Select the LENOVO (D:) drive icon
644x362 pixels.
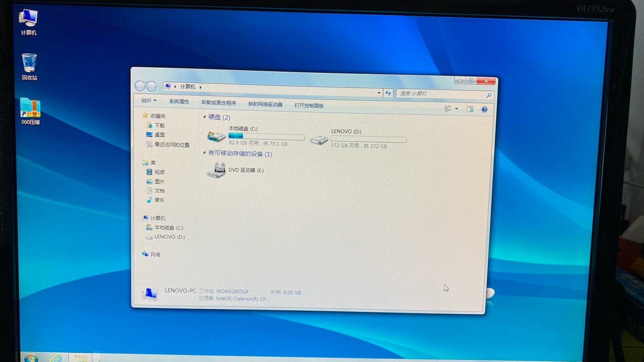pyautogui.click(x=319, y=140)
